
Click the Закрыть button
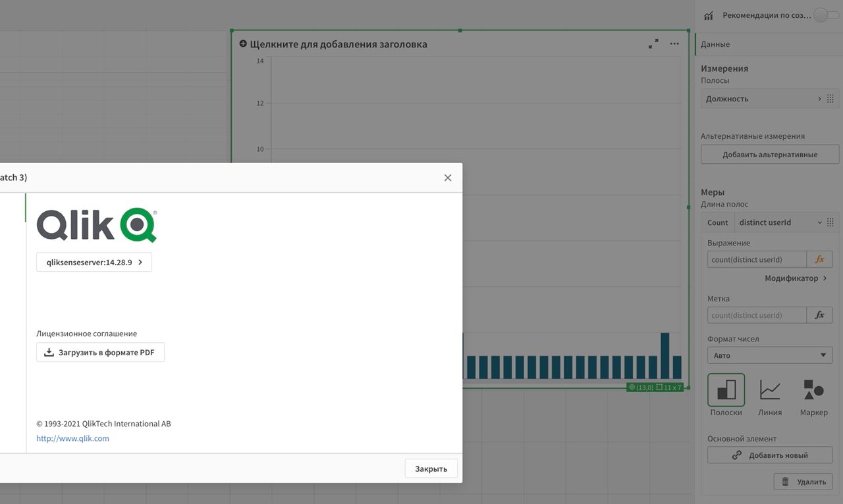pyautogui.click(x=431, y=468)
